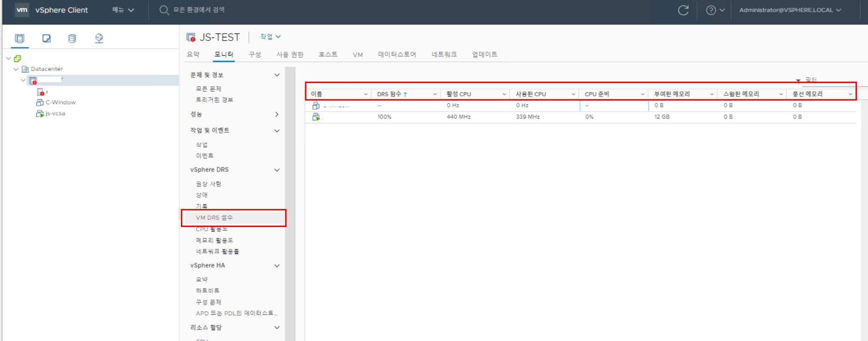Collapse the vSphere HA section
Viewport: 868px width, 341px height.
point(277,266)
